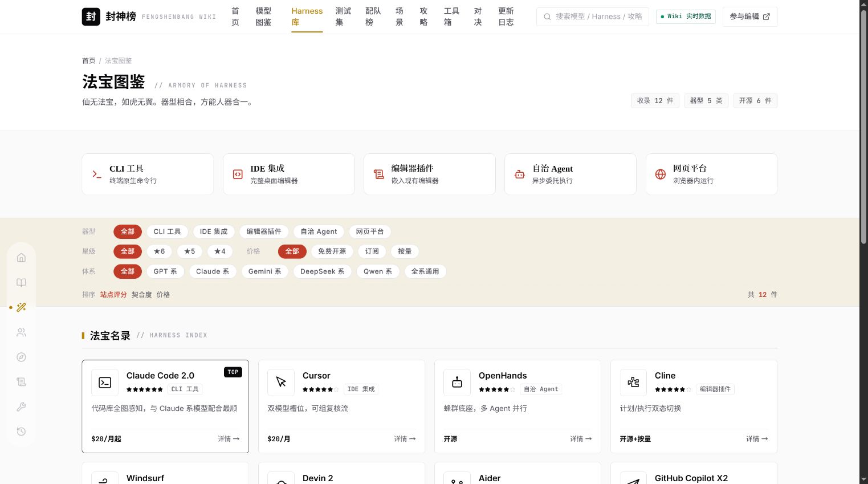Click the external link icon beside 参与编辑
This screenshot has height=484, width=868.
[767, 17]
